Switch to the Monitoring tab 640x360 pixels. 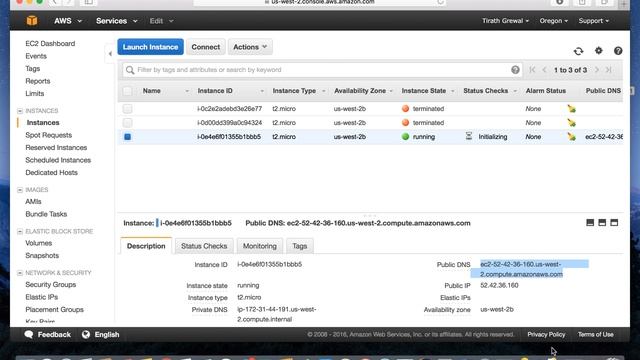pos(260,246)
